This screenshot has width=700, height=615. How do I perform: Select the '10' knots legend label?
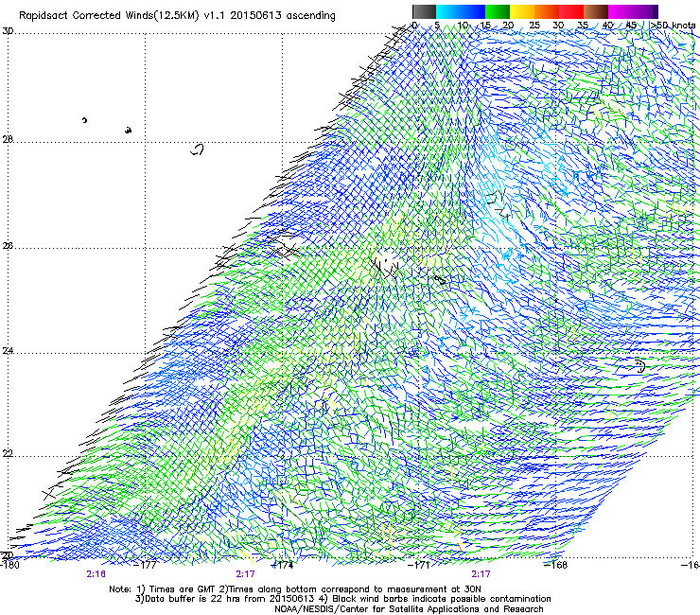point(463,26)
